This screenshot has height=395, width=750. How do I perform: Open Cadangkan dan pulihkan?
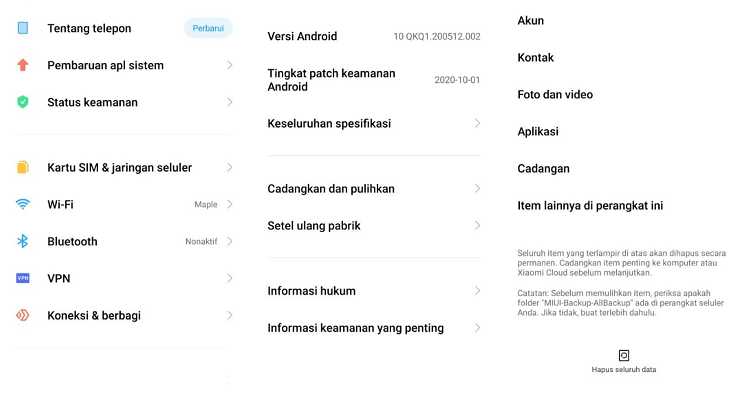click(x=374, y=188)
